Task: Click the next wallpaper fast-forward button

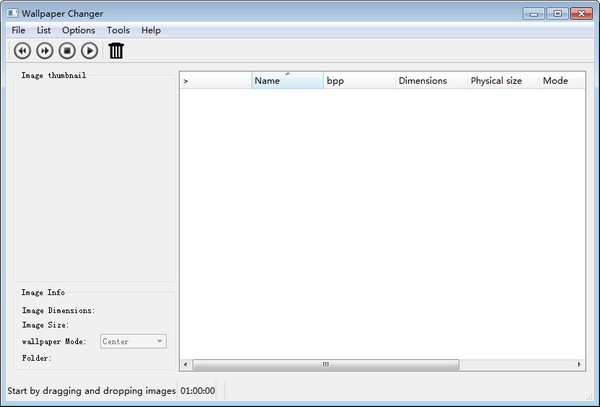Action: (45, 51)
